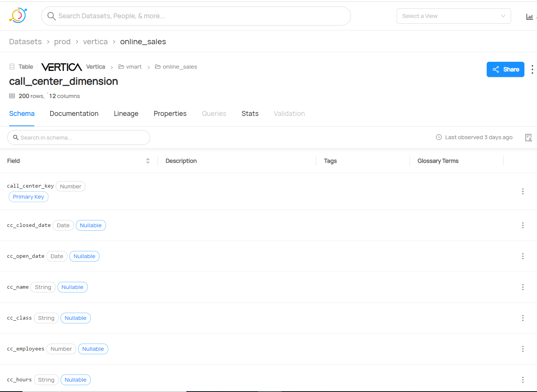Open actions menu for cc_name row

point(523,287)
